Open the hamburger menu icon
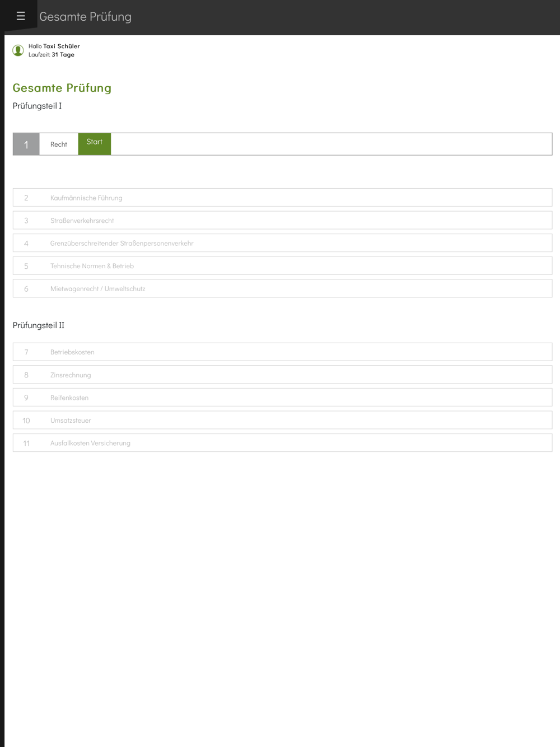 pyautogui.click(x=21, y=16)
